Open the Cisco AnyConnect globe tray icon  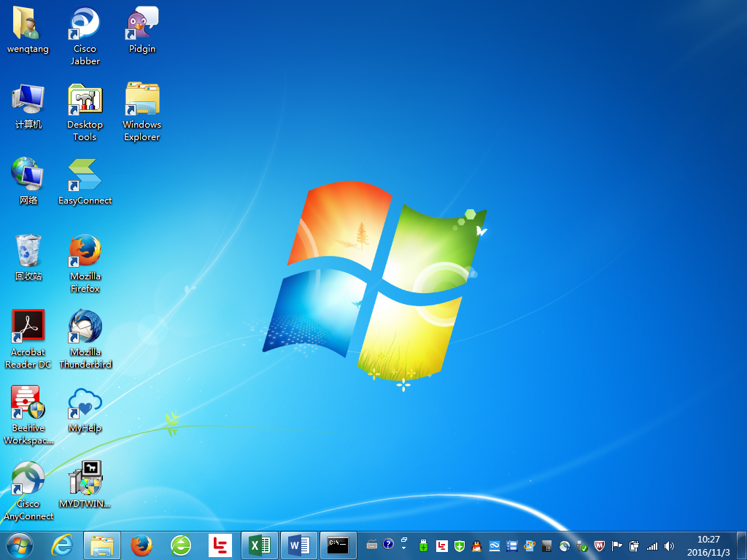tap(565, 545)
